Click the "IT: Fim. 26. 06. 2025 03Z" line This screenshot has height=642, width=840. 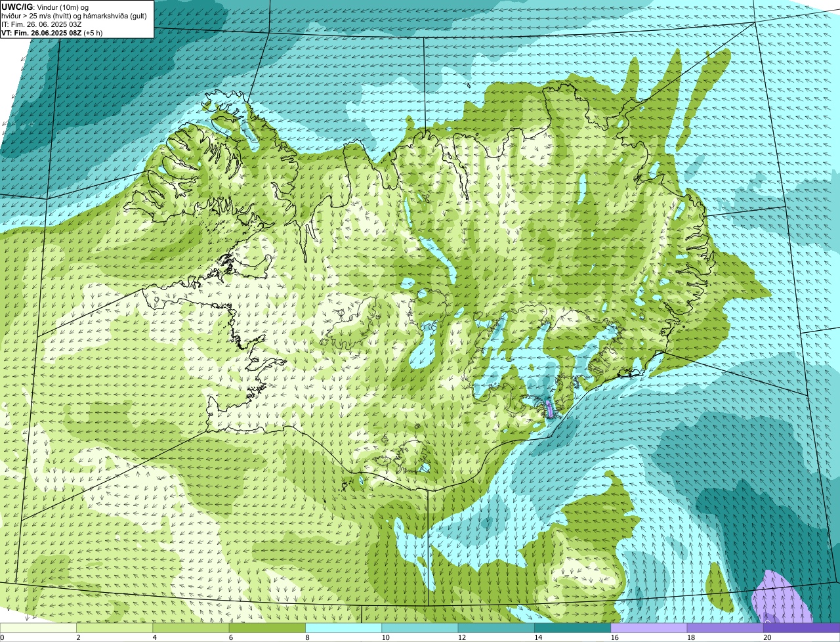41,24
